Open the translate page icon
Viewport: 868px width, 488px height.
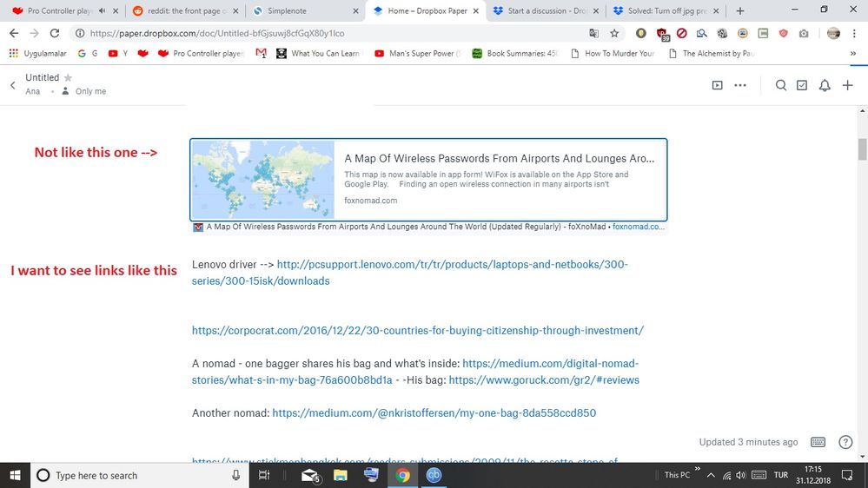pyautogui.click(x=594, y=33)
